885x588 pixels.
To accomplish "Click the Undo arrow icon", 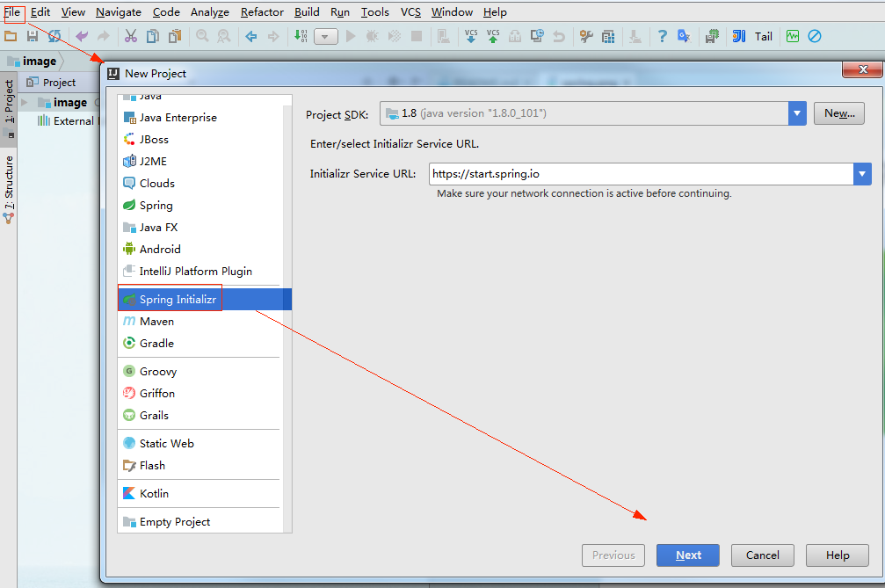I will [x=82, y=37].
